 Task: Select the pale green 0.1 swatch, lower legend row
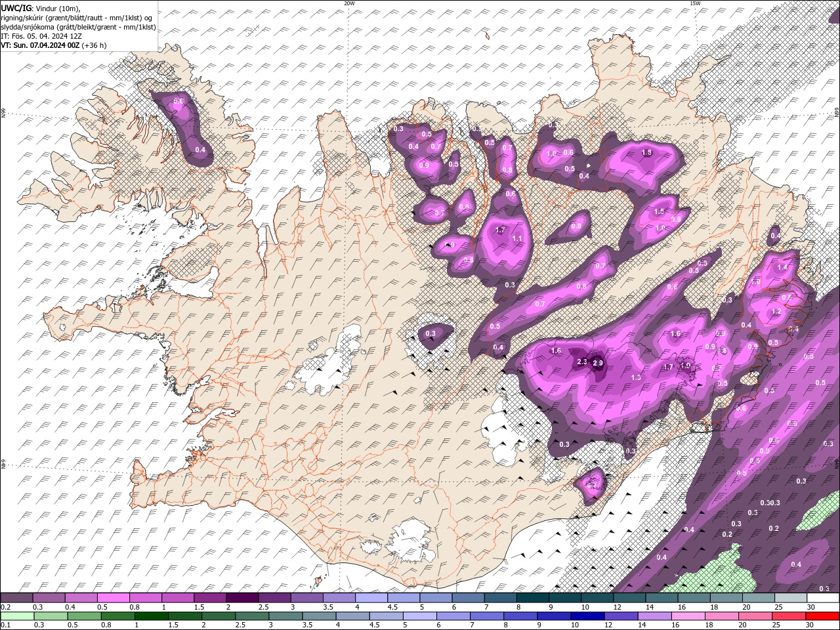(x=18, y=616)
